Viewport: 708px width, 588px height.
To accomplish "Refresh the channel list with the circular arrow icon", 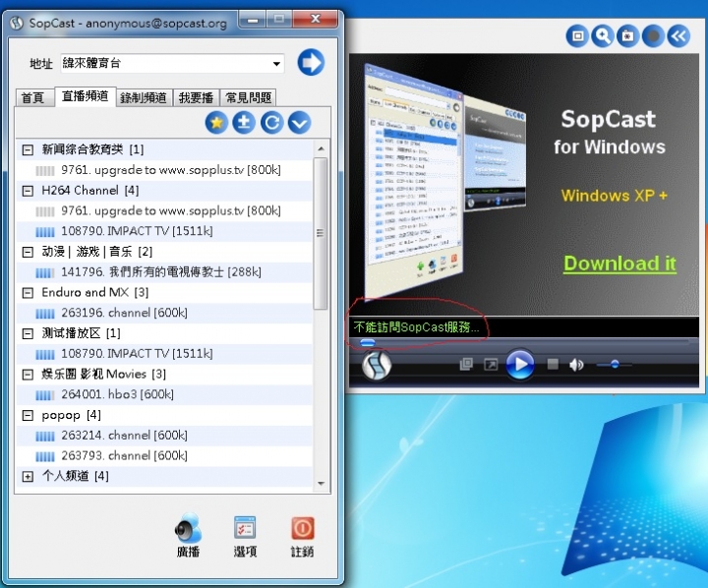I will (x=271, y=122).
